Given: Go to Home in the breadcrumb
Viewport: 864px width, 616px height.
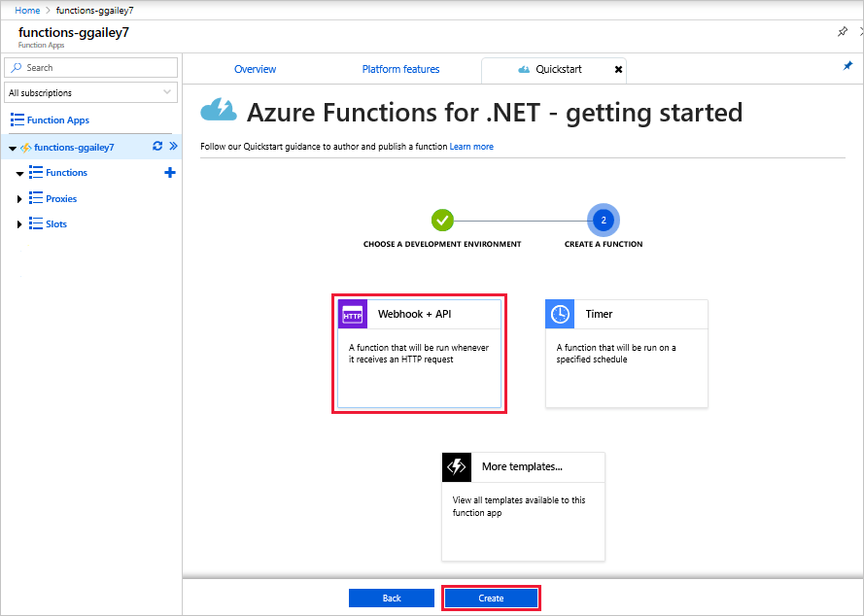Looking at the screenshot, I should coord(27,11).
